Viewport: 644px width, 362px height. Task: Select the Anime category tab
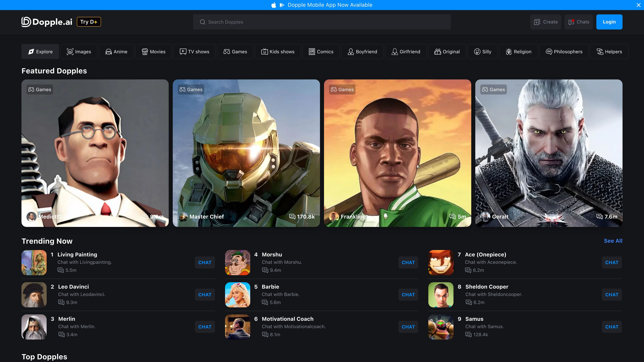click(x=116, y=51)
